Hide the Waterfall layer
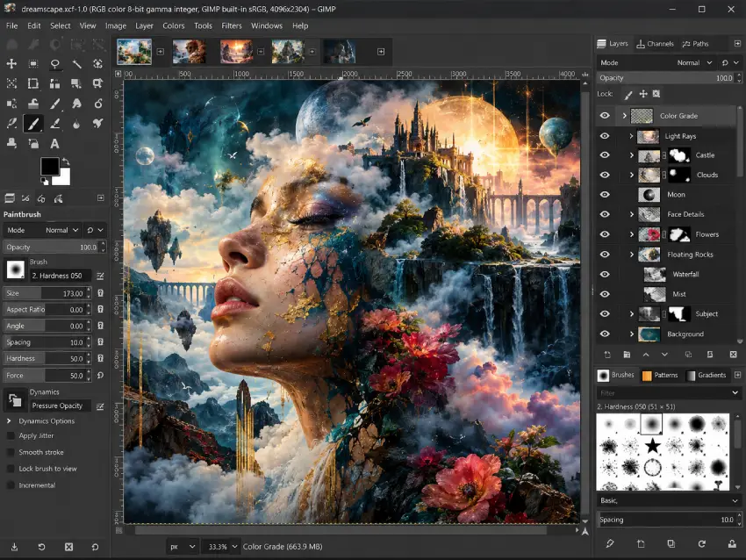 605,275
